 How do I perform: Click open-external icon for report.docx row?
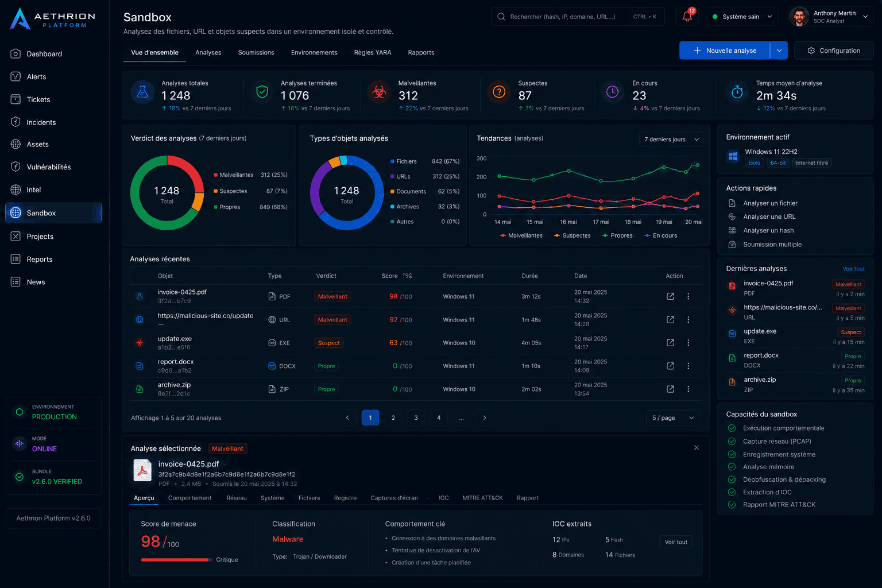670,366
